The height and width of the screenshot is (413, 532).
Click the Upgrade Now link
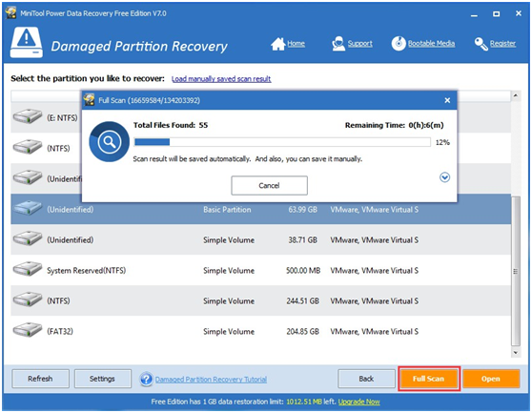pos(359,402)
